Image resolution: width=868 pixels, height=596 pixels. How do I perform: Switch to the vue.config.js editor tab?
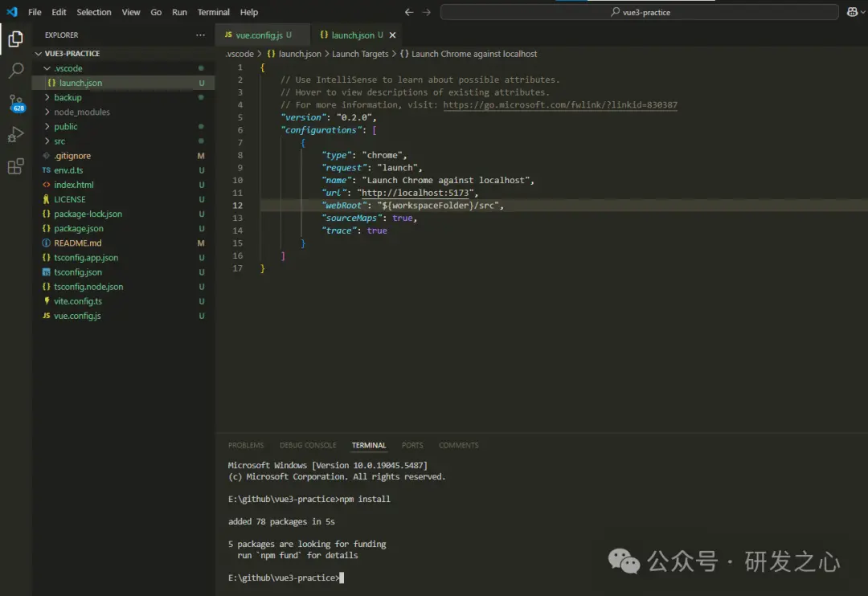[x=258, y=35]
